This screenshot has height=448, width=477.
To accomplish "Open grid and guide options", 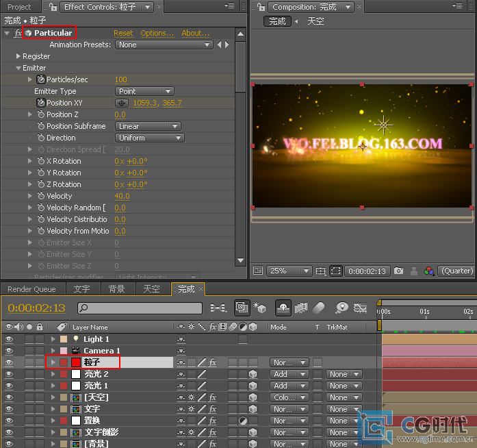I will click(321, 271).
